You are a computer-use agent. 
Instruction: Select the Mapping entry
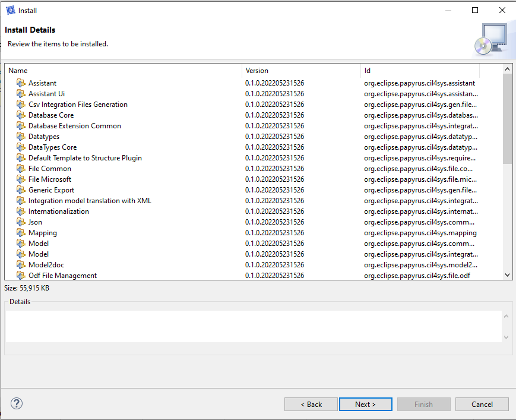click(x=42, y=233)
